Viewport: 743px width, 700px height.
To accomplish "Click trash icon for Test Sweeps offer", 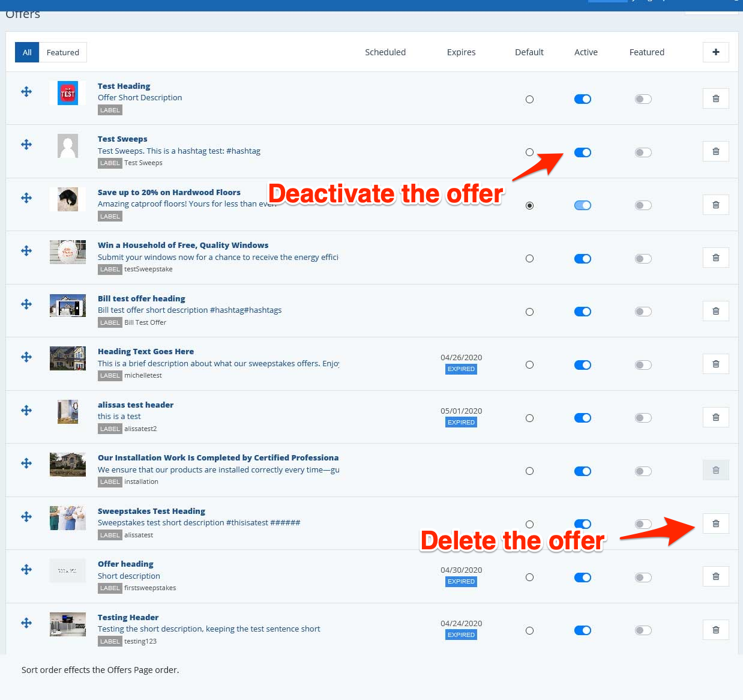I will click(x=715, y=152).
